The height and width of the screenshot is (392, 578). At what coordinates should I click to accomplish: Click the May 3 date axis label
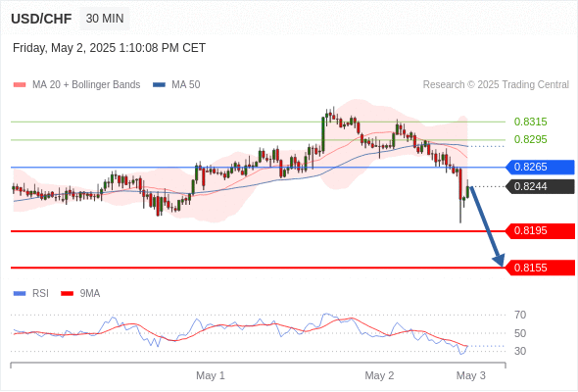(471, 375)
